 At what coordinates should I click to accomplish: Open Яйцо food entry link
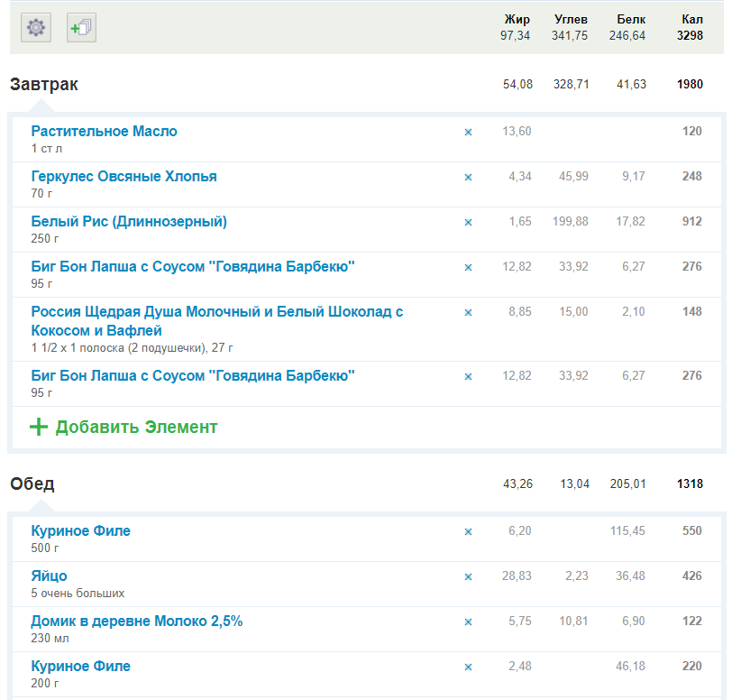pyautogui.click(x=49, y=576)
